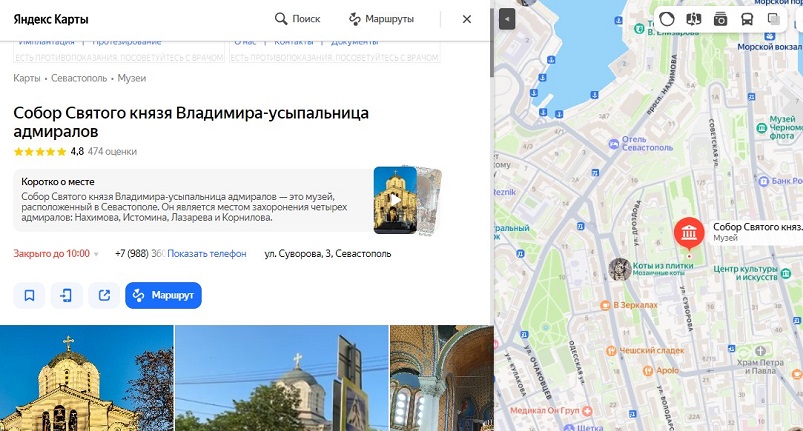Click the blue Маршрут button
The height and width of the screenshot is (431, 803).
coord(163,295)
